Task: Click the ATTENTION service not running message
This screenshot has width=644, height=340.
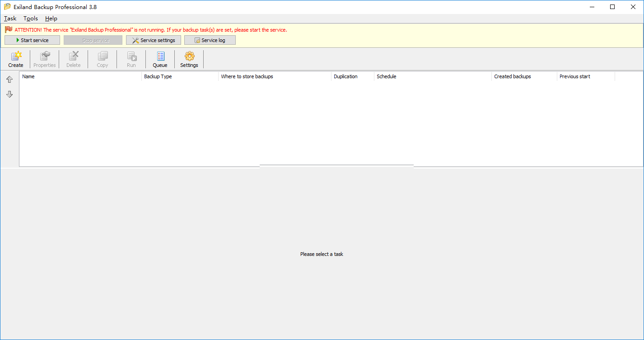Action: click(x=151, y=30)
